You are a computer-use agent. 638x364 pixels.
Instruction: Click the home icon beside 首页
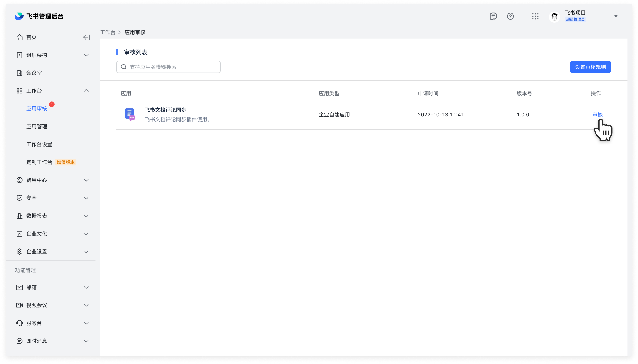tap(20, 37)
